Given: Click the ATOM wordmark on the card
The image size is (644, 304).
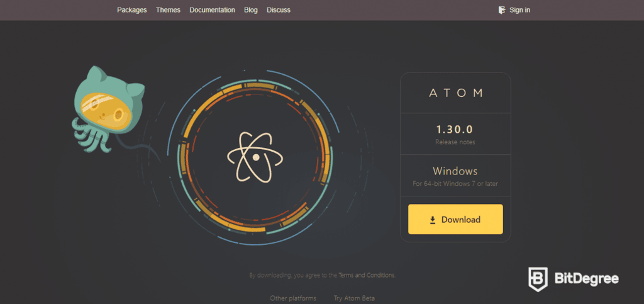Looking at the screenshot, I should pos(455,93).
